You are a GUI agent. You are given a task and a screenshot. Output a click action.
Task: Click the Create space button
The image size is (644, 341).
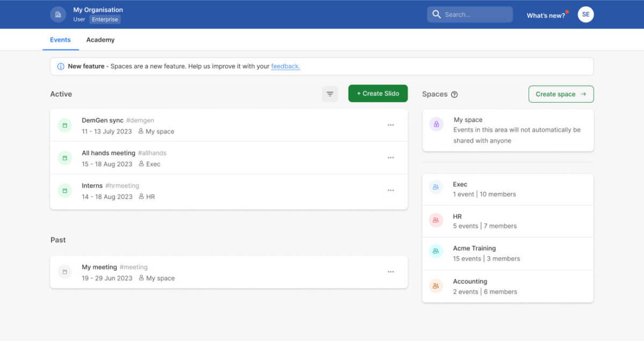pyautogui.click(x=560, y=93)
